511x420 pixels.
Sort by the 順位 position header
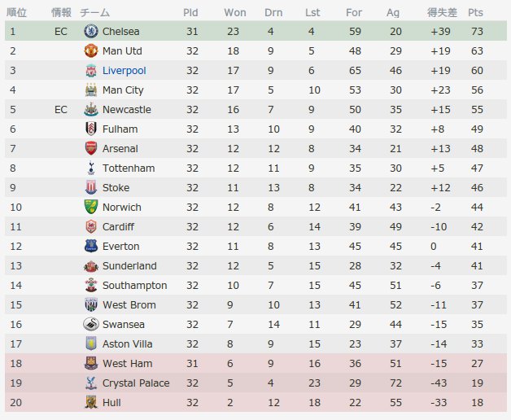(16, 12)
